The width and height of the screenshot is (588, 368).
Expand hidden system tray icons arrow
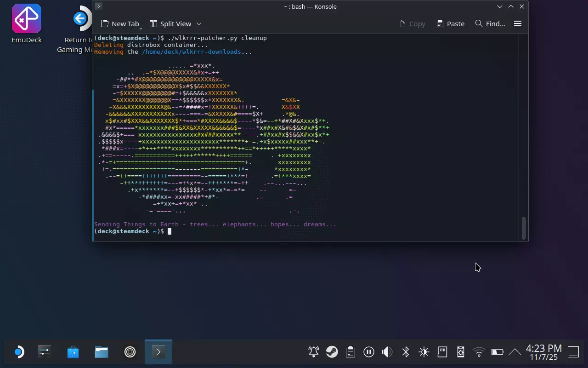tap(515, 352)
